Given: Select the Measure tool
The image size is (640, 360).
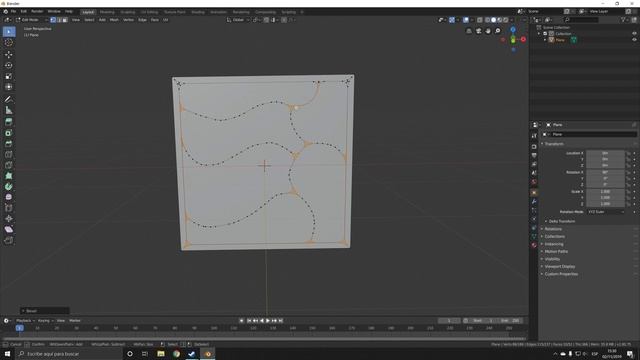Looking at the screenshot, I should 9,110.
